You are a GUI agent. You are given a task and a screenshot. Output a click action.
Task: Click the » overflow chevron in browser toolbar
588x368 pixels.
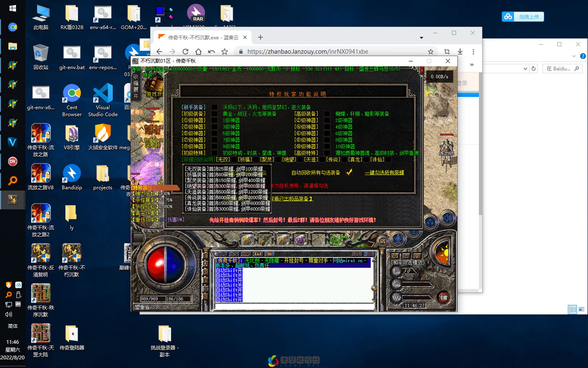(x=472, y=65)
